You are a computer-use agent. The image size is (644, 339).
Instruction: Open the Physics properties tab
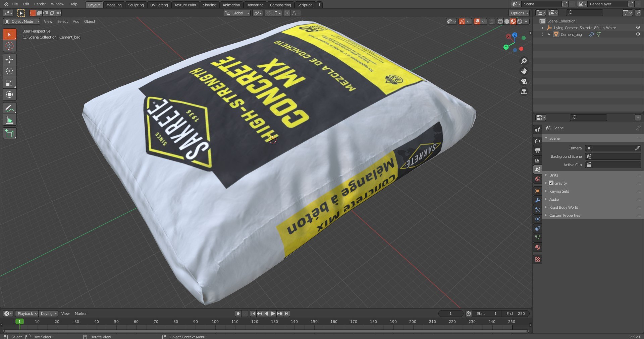(x=538, y=219)
